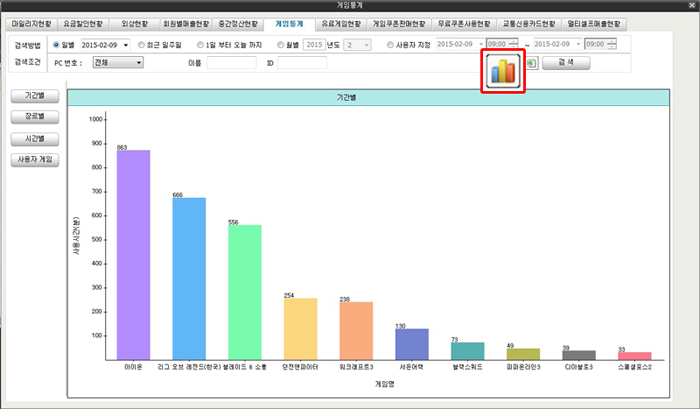This screenshot has height=409, width=700.
Task: Click the purple 아이온 bar
Action: point(133,255)
